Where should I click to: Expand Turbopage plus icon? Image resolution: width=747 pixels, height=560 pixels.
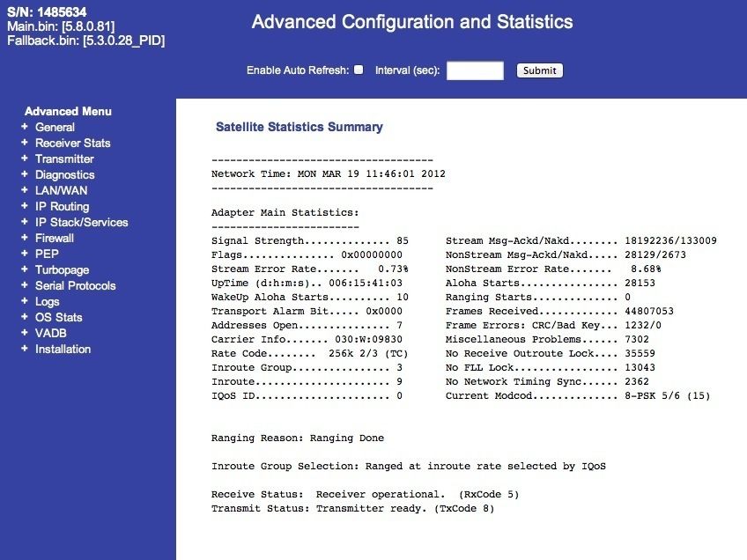(25, 269)
